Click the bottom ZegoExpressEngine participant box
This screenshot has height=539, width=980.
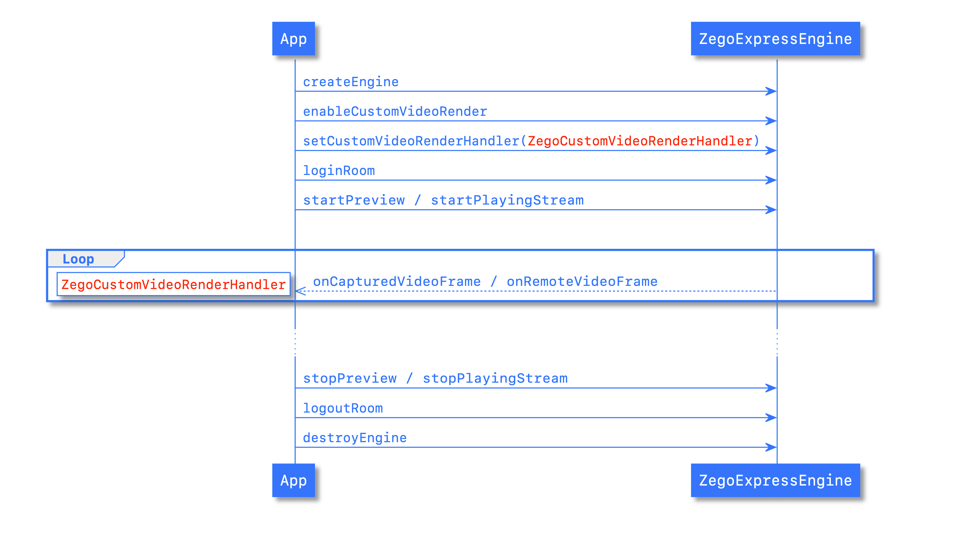click(775, 480)
